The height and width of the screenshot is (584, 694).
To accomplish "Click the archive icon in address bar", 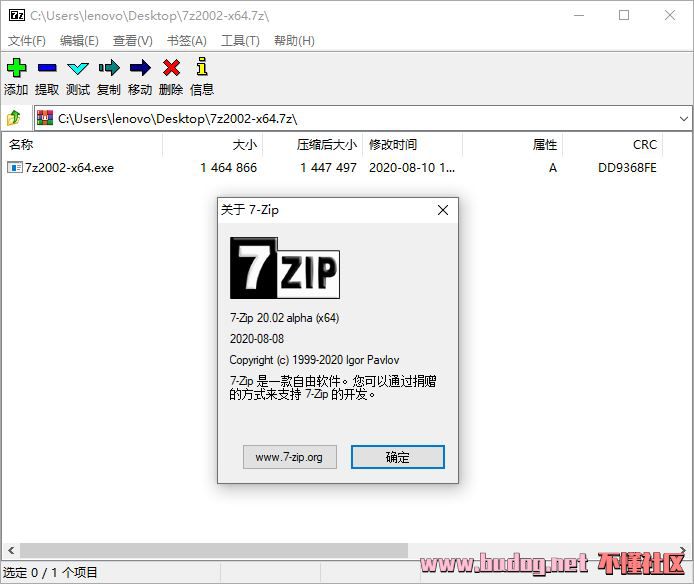I will 45,118.
